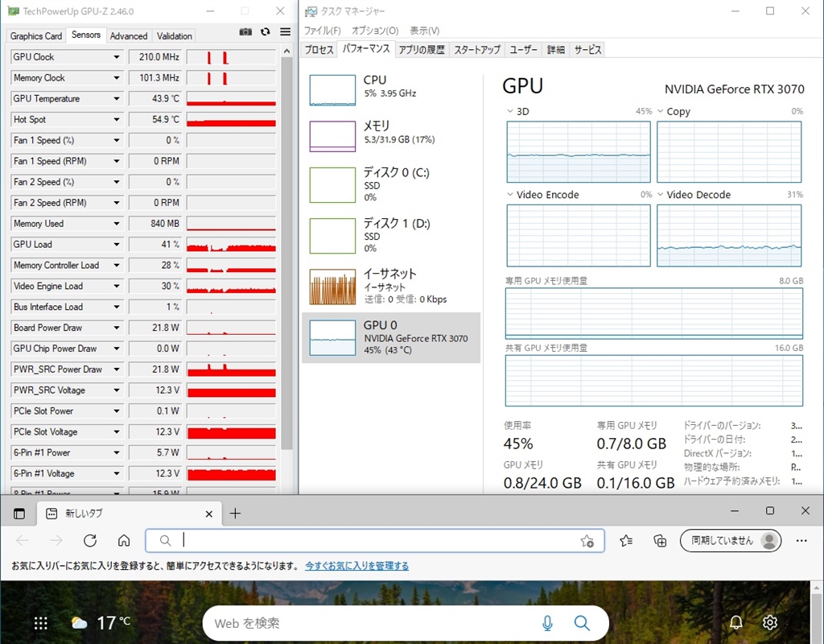824x644 pixels.
Task: Click the 3D engine usage graph
Action: click(579, 152)
